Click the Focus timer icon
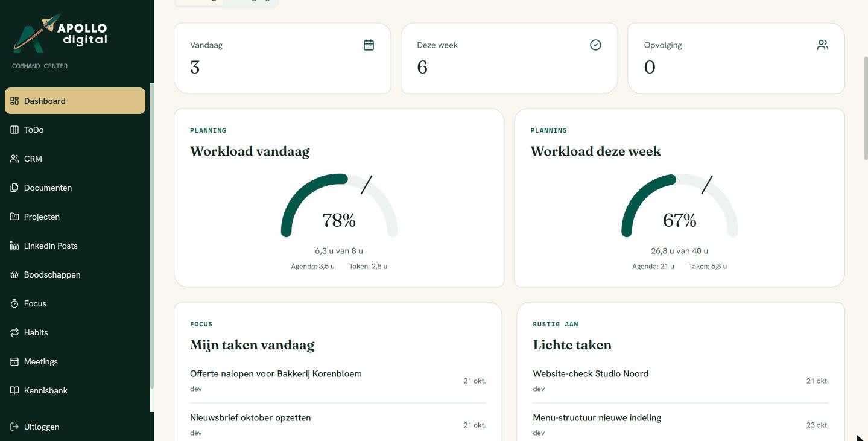This screenshot has width=868, height=441. click(x=14, y=303)
